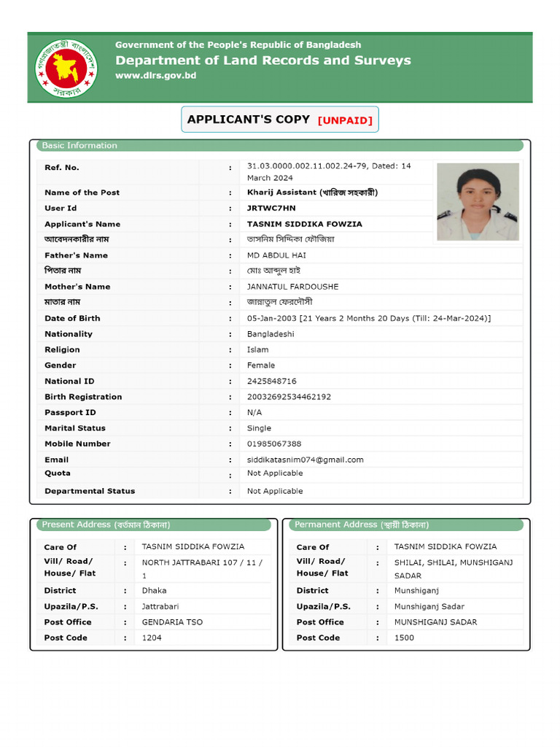Select the Basic Information section header
Viewport: 560px width, 747px height.
tap(280, 145)
